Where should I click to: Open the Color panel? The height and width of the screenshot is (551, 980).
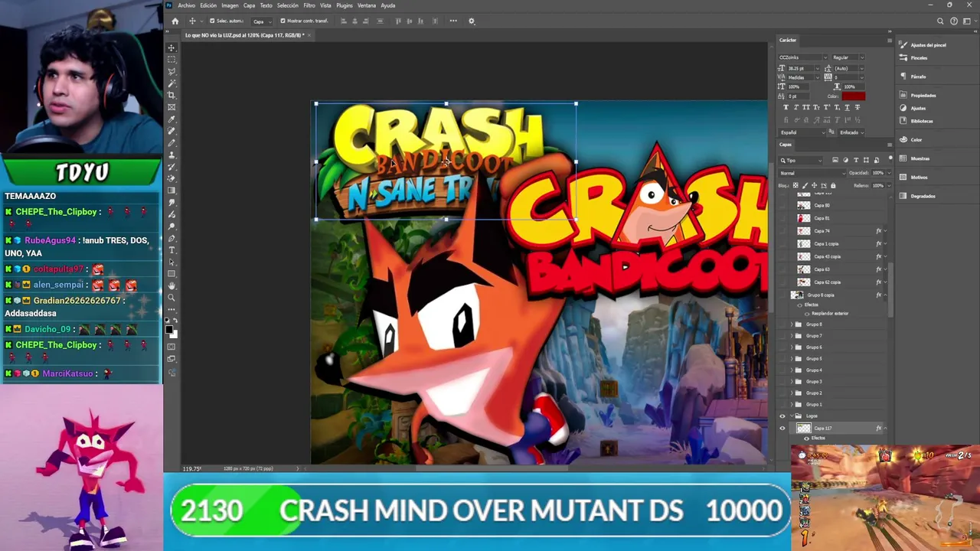(x=911, y=139)
